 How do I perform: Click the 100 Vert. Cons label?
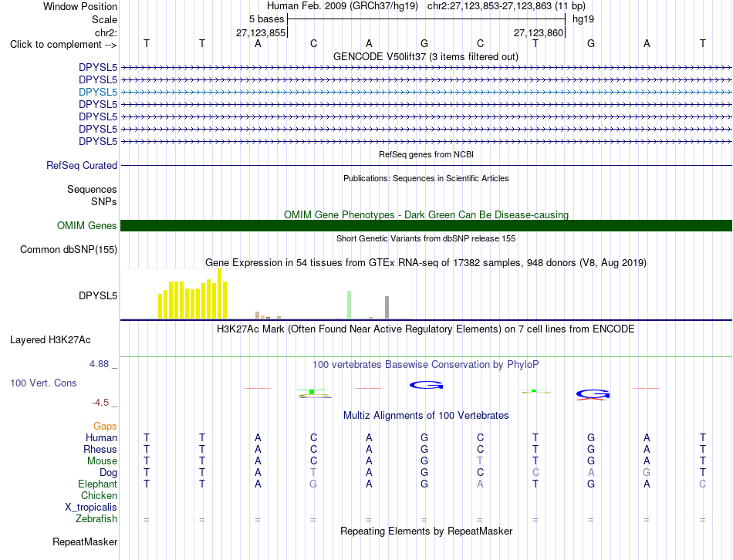tap(43, 383)
